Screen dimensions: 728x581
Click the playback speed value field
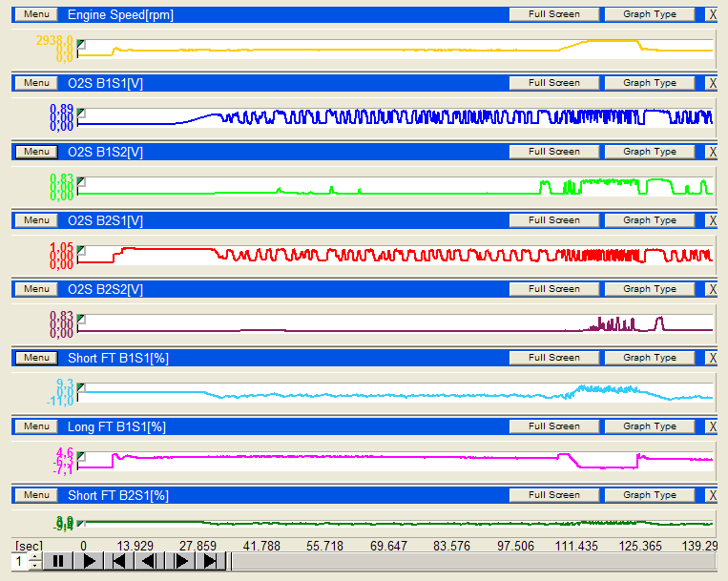[x=18, y=561]
